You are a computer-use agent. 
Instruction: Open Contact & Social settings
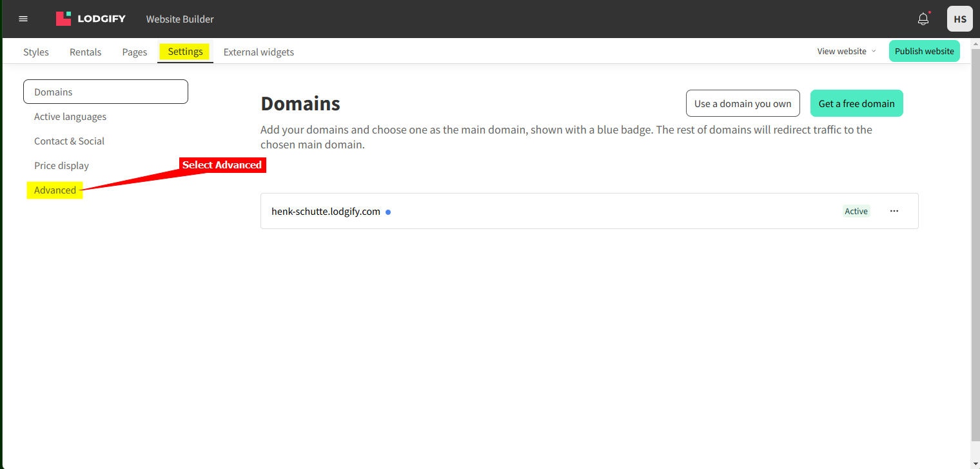pyautogui.click(x=69, y=141)
